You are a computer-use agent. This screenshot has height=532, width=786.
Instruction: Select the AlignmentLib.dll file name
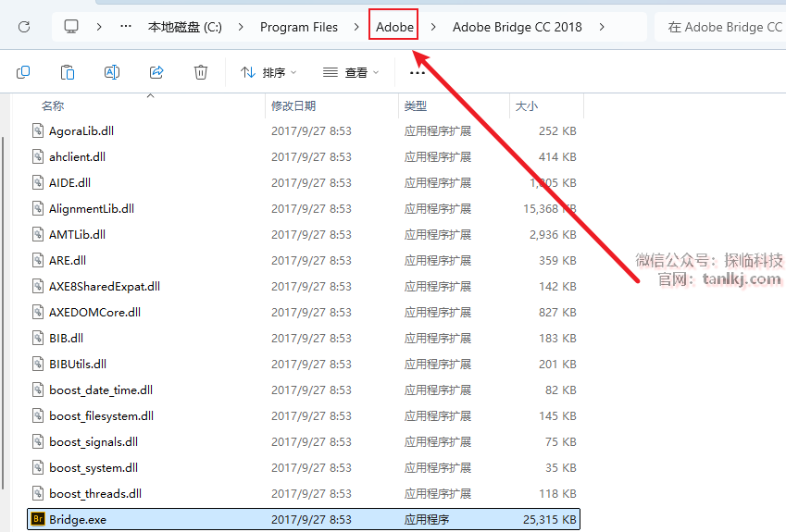(x=92, y=208)
